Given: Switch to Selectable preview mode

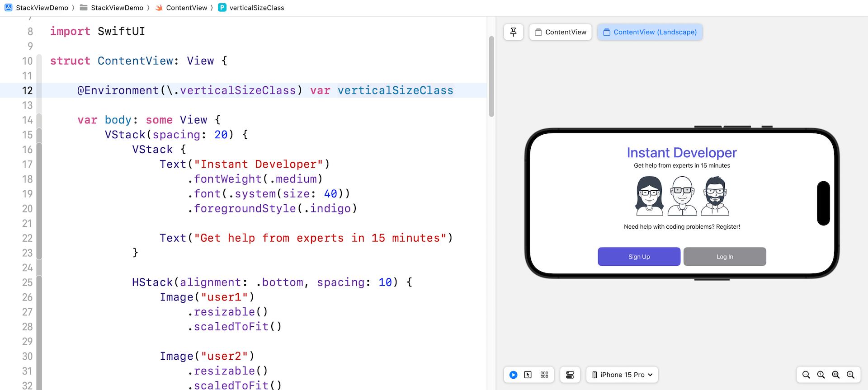Looking at the screenshot, I should click(528, 375).
